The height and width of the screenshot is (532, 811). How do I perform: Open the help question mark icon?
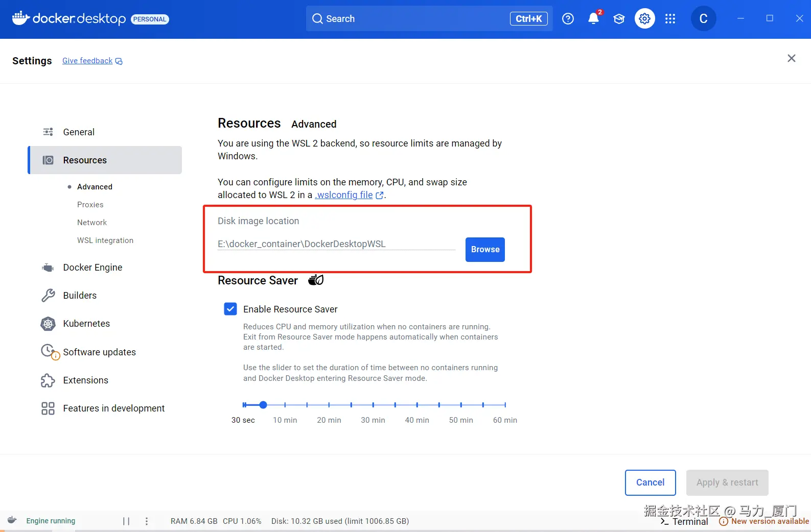pyautogui.click(x=568, y=19)
